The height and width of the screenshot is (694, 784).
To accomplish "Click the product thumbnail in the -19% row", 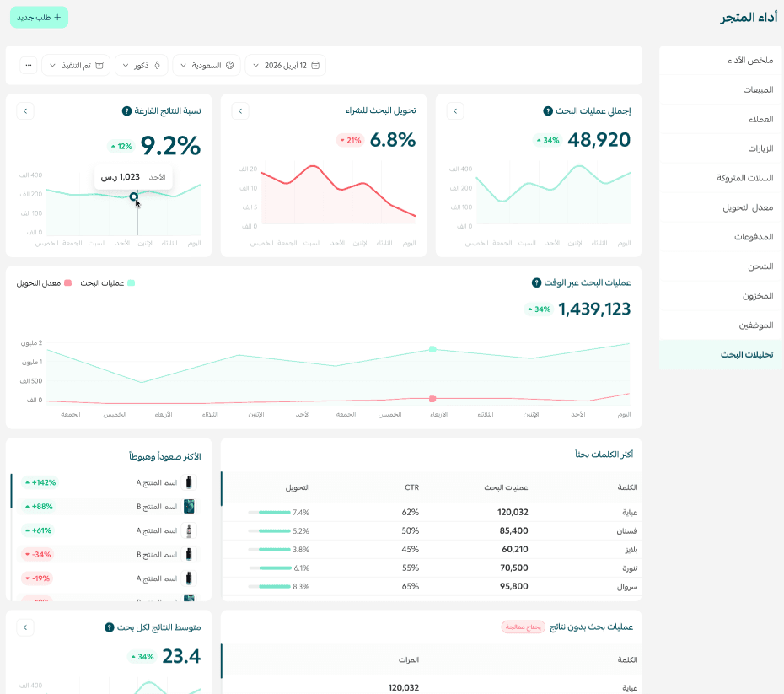I will [189, 578].
